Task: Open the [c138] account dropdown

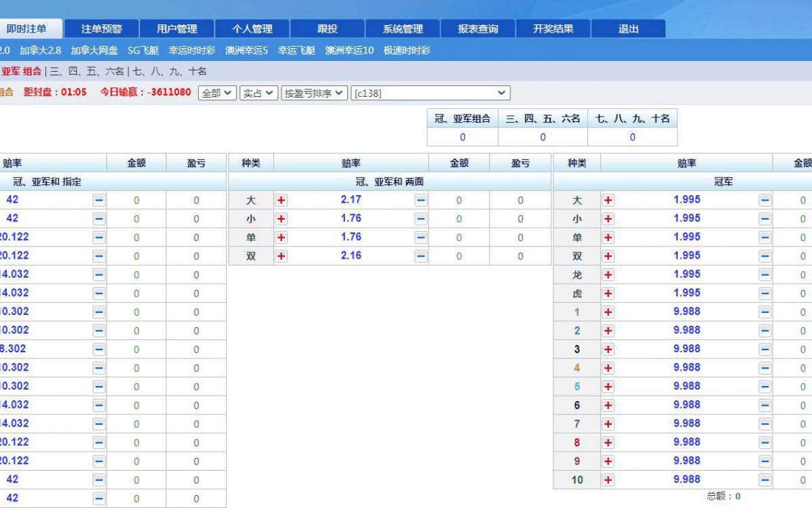Action: pyautogui.click(x=430, y=93)
